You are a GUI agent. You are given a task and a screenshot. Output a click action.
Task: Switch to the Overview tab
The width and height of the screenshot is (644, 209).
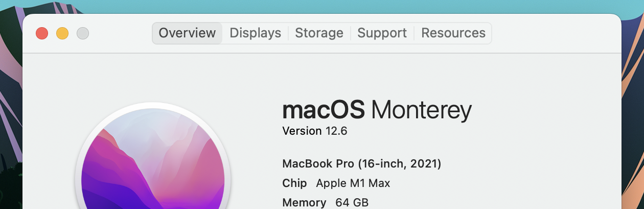pyautogui.click(x=187, y=33)
